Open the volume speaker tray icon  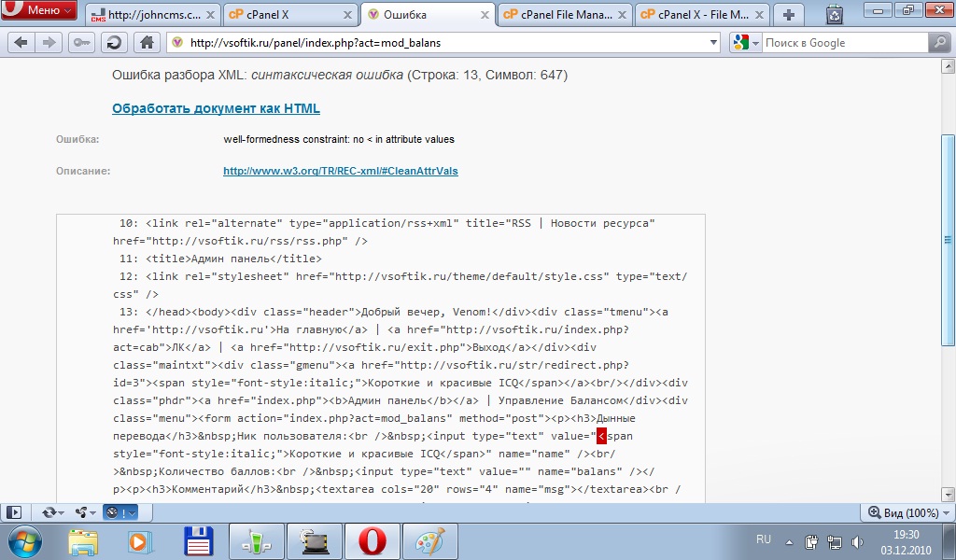pyautogui.click(x=857, y=541)
